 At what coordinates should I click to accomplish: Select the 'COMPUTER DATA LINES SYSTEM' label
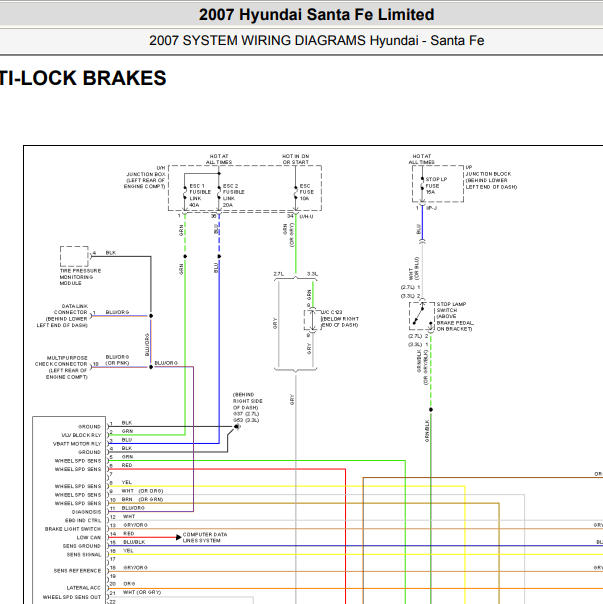pos(205,537)
